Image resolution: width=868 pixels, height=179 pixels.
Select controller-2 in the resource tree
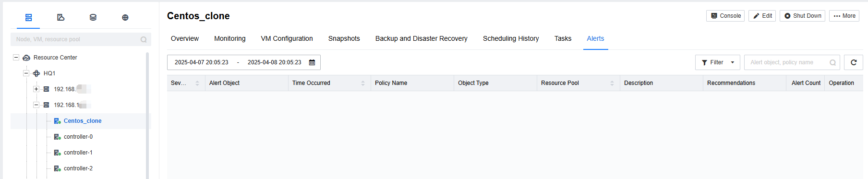tap(78, 168)
